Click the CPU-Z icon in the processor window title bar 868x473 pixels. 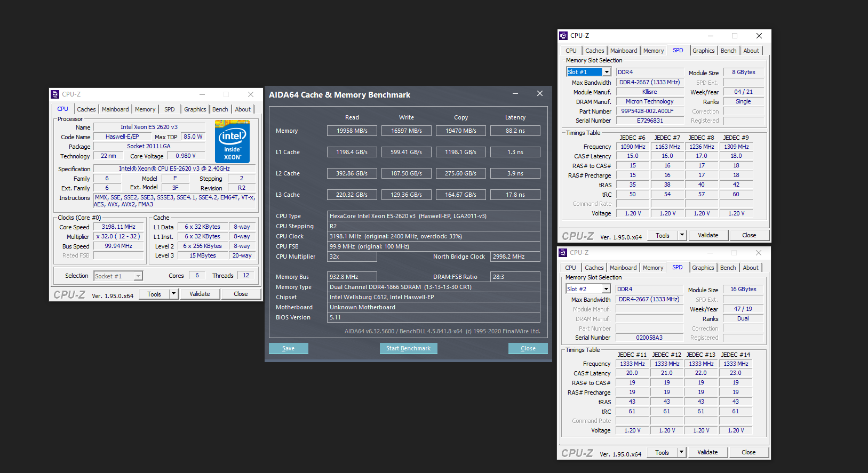pos(55,94)
